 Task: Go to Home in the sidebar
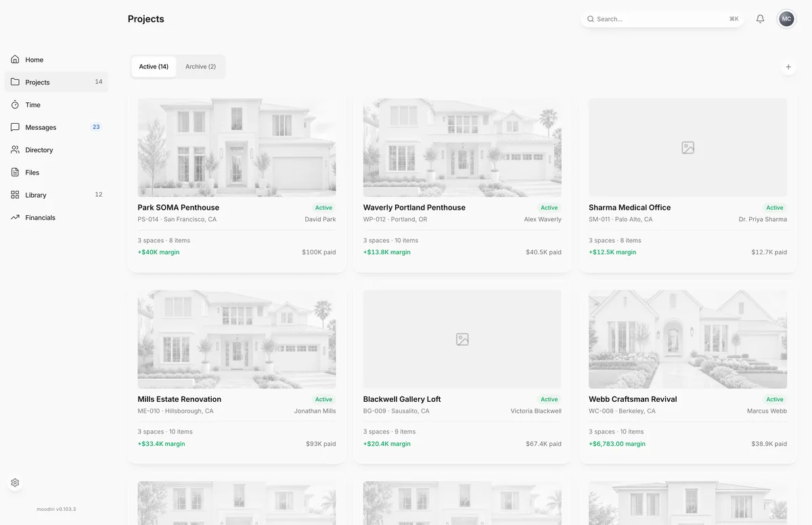click(56, 60)
